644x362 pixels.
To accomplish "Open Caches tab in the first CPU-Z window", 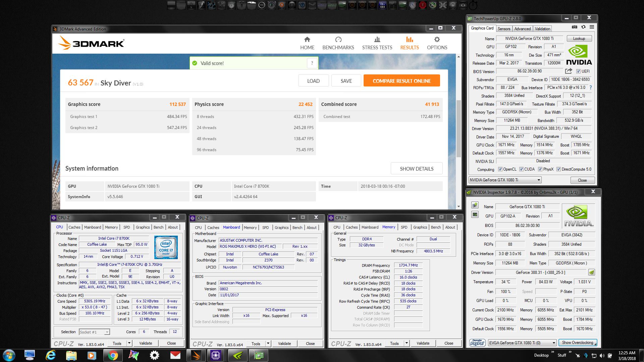I will point(74,227).
